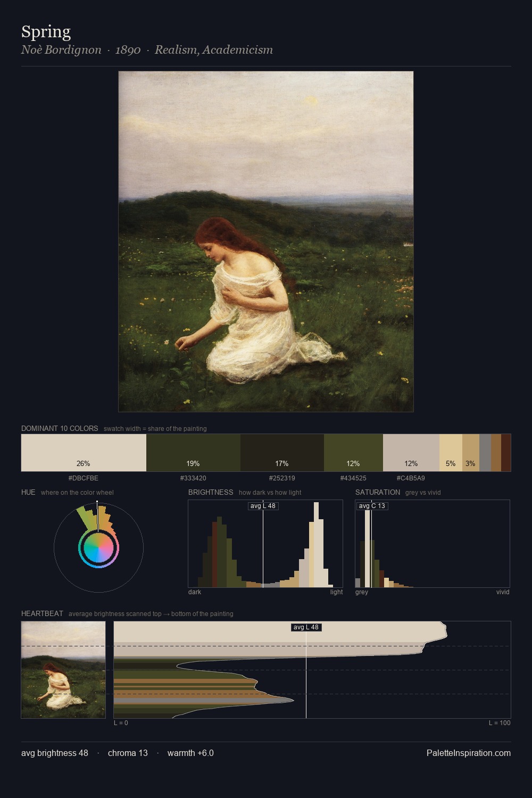532x798 pixels.
Task: Click the 'grey' axis label
Action: point(362,592)
